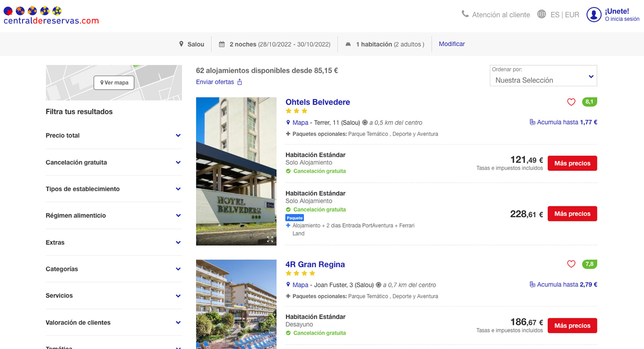Click Más precios for the 121,49 € room

(x=572, y=163)
